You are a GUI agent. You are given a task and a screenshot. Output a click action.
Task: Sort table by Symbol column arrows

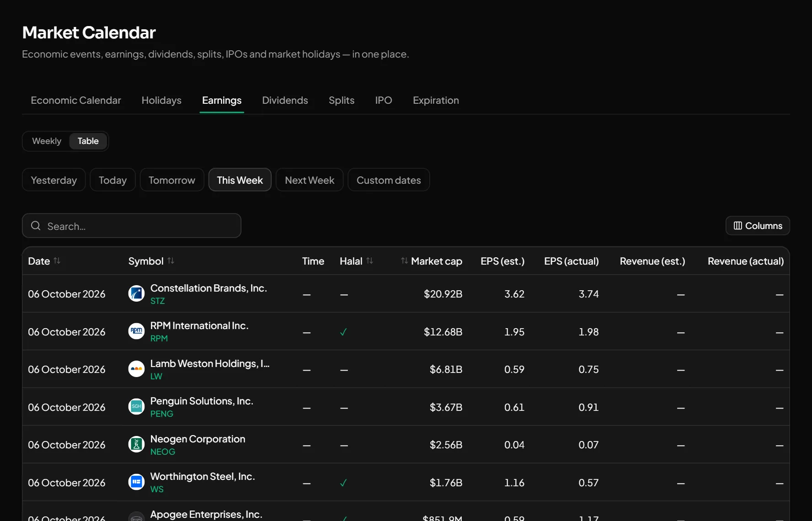[x=171, y=260]
